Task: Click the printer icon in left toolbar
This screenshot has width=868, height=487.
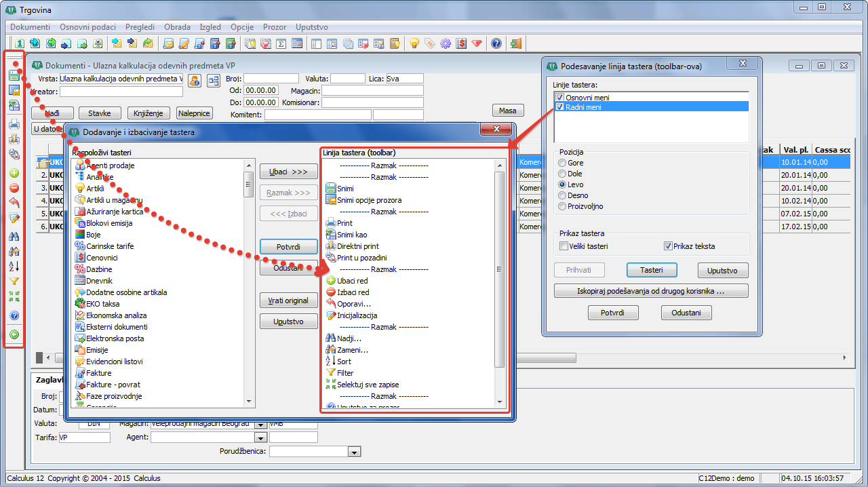Action: pyautogui.click(x=14, y=124)
